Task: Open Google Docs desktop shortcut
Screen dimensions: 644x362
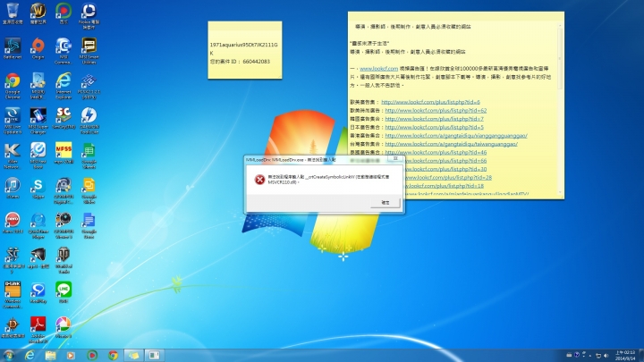Action: coord(89,225)
